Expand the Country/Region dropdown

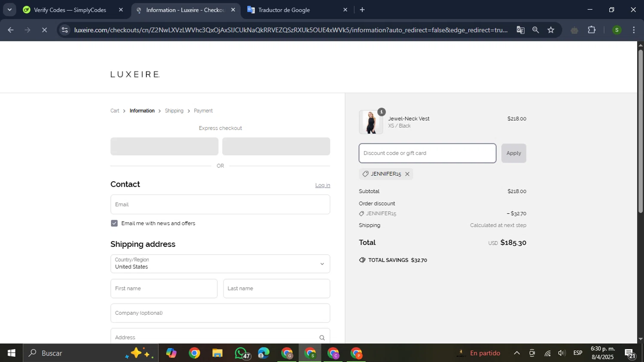click(220, 264)
